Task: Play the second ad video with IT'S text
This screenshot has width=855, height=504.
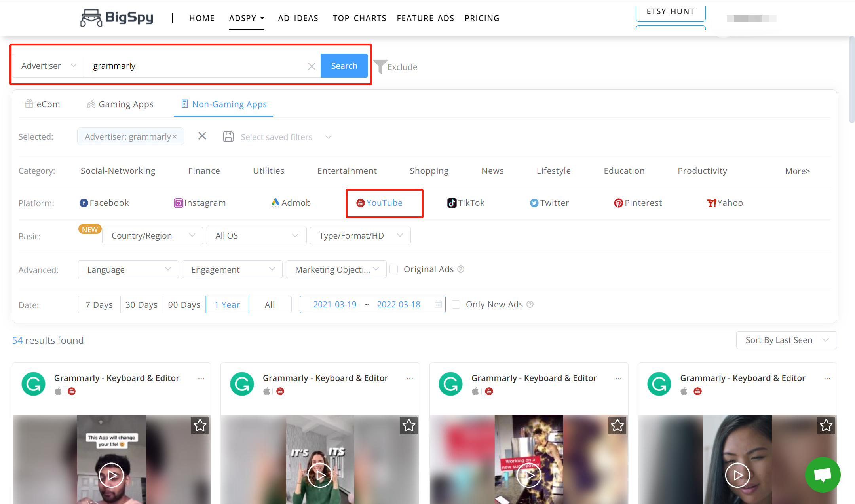Action: click(320, 475)
